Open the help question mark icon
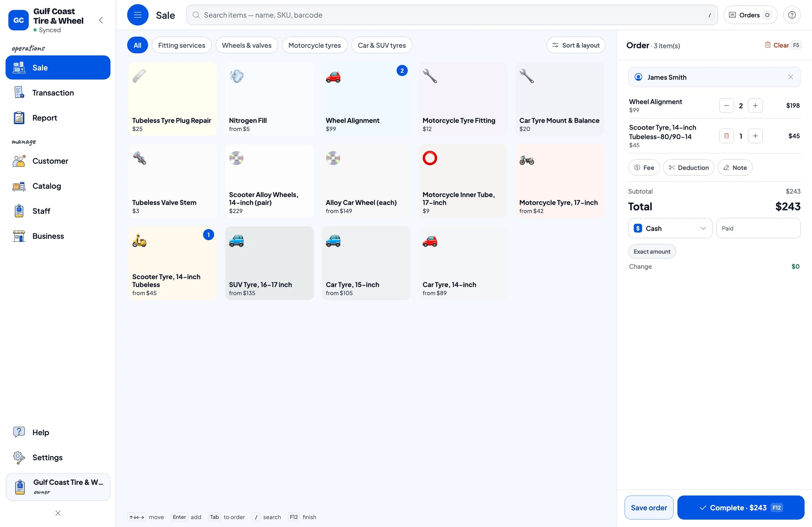The width and height of the screenshot is (812, 527). (x=791, y=15)
